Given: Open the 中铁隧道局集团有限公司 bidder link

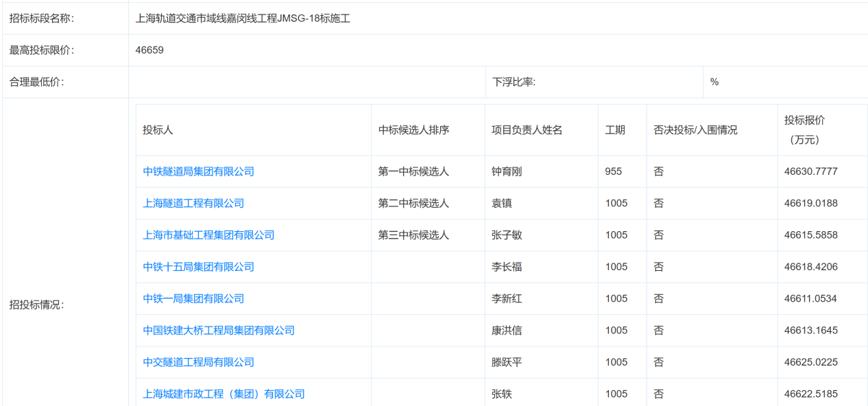Looking at the screenshot, I should [198, 171].
